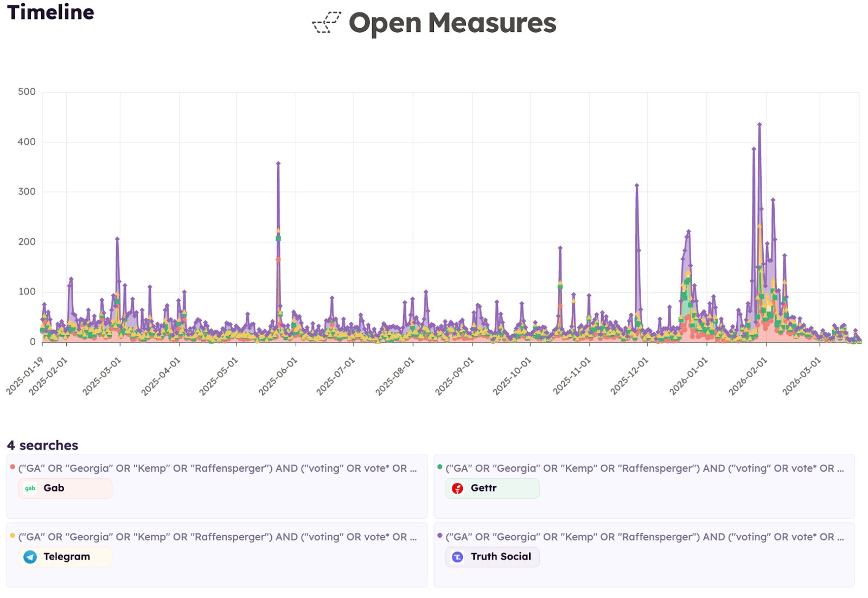Viewport: 868px width, 598px height.
Task: Select the Gab platform badge
Action: [65, 488]
